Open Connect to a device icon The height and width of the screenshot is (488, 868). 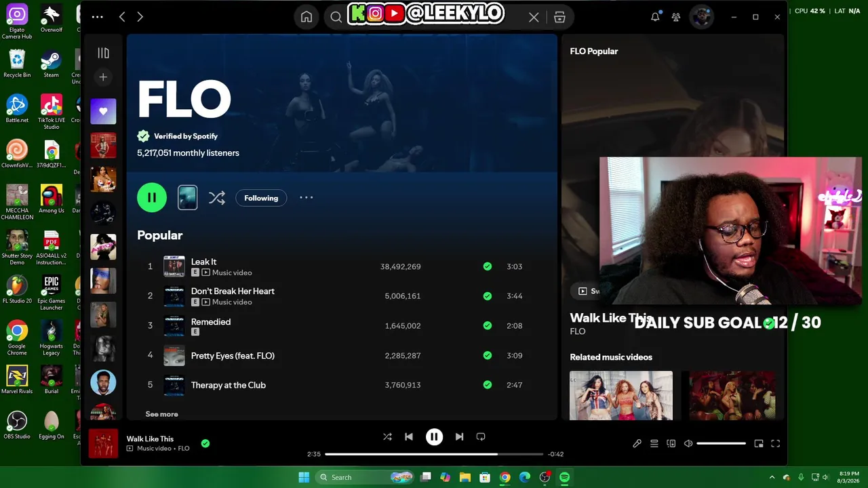pyautogui.click(x=671, y=443)
